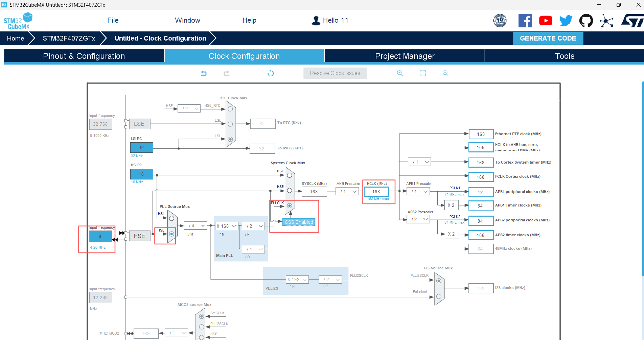Screen dimensions: 644x340
Task: Click the STM32CubeMX logo
Action: coord(18,21)
